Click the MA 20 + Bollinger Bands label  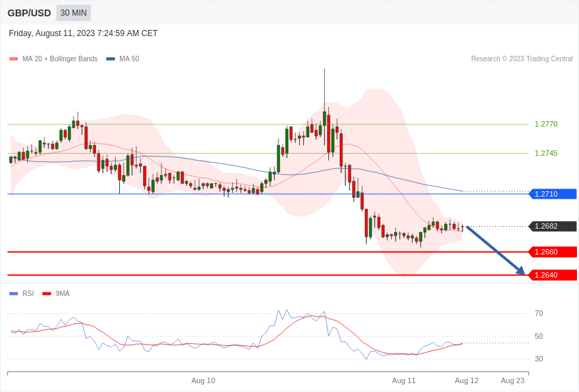pos(60,59)
